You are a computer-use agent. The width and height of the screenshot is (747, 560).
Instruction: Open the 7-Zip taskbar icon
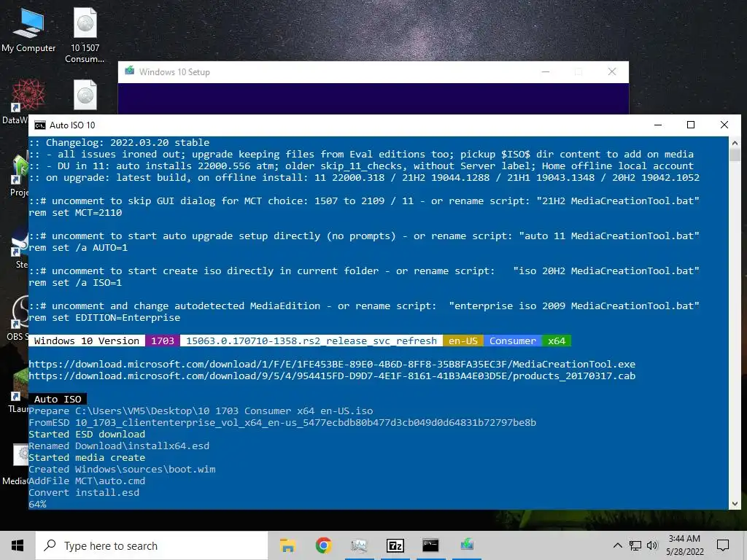click(395, 545)
